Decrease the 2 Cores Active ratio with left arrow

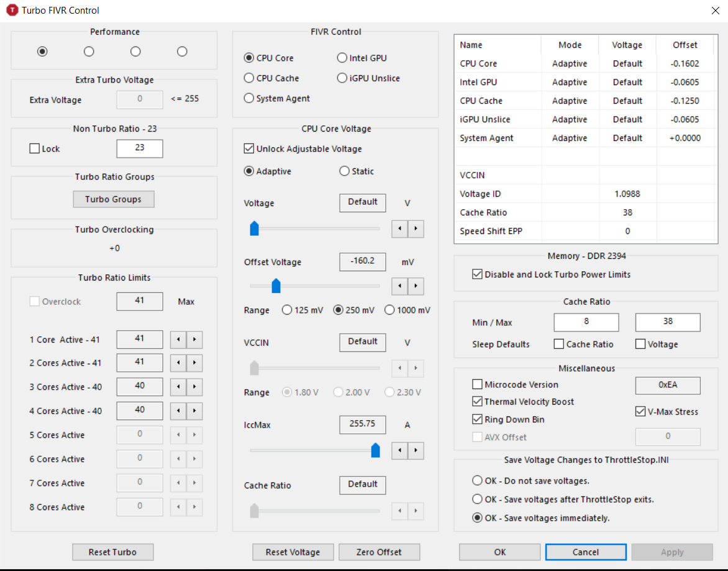click(178, 362)
